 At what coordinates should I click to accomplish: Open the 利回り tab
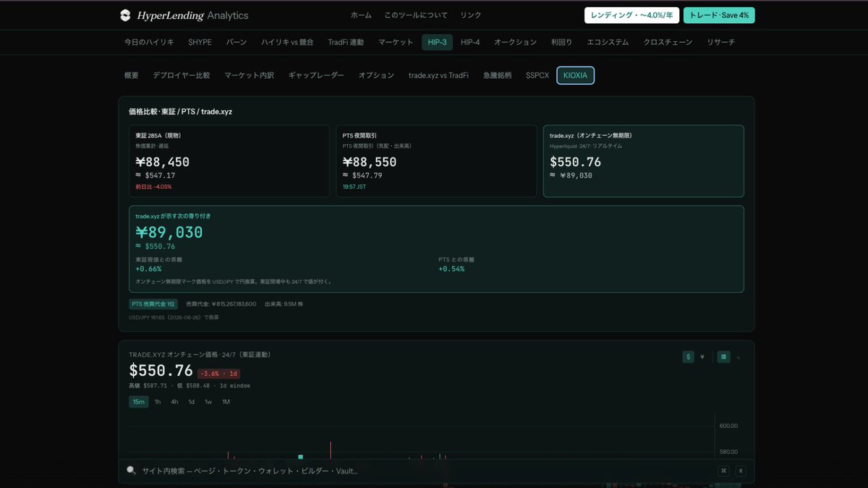[561, 42]
